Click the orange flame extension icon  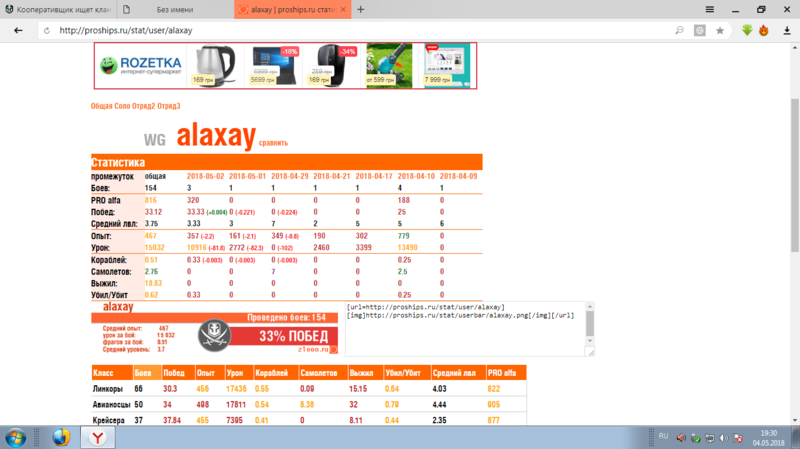pos(764,31)
